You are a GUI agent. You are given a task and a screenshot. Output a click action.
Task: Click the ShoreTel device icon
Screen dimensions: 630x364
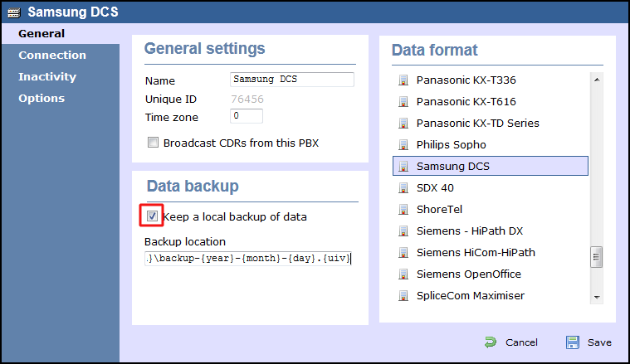(403, 210)
